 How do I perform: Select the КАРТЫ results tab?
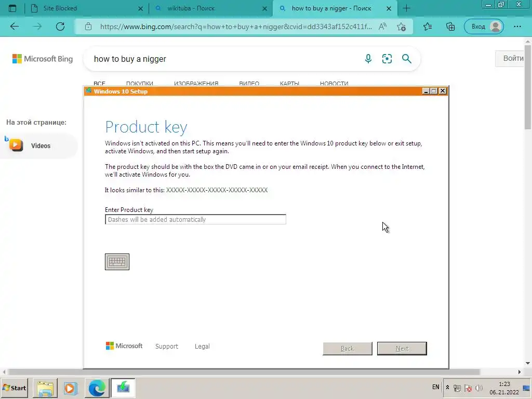pos(289,83)
